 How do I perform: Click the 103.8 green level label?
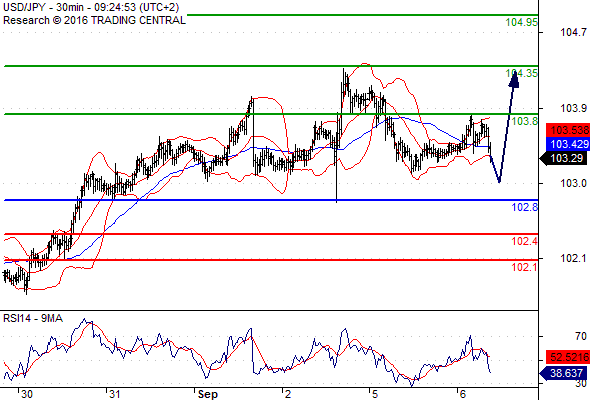point(525,121)
